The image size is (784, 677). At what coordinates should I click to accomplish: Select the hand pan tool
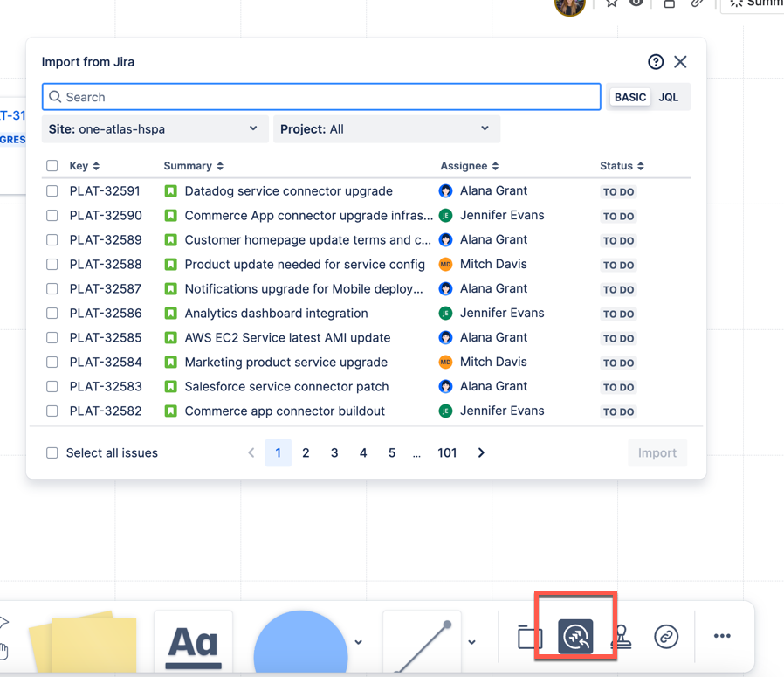(x=3, y=651)
